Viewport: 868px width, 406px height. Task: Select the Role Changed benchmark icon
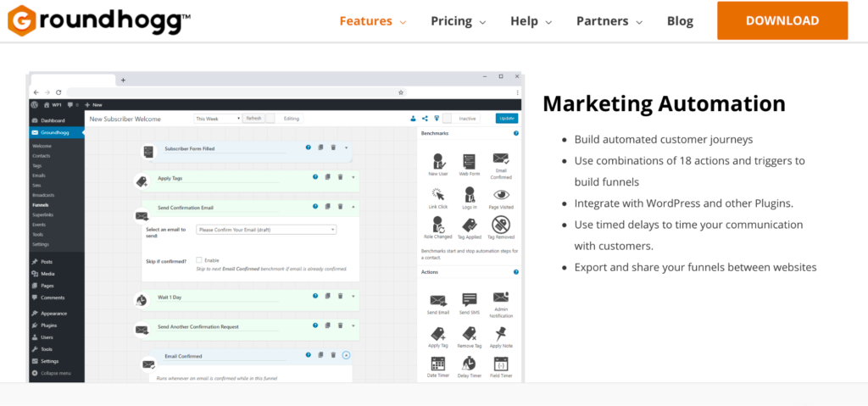point(438,225)
